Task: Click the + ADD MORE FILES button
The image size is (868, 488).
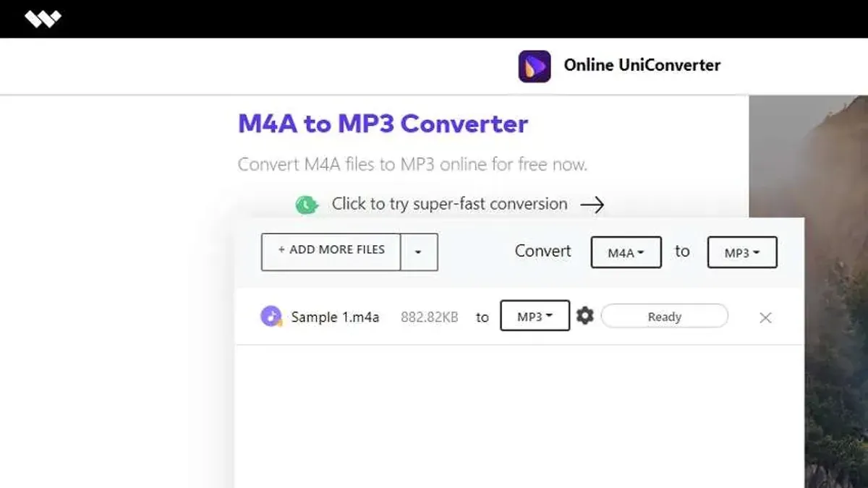Action: tap(331, 252)
